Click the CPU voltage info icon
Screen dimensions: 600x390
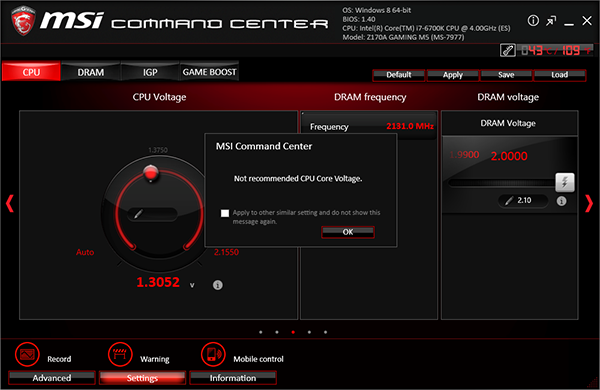coord(217,285)
